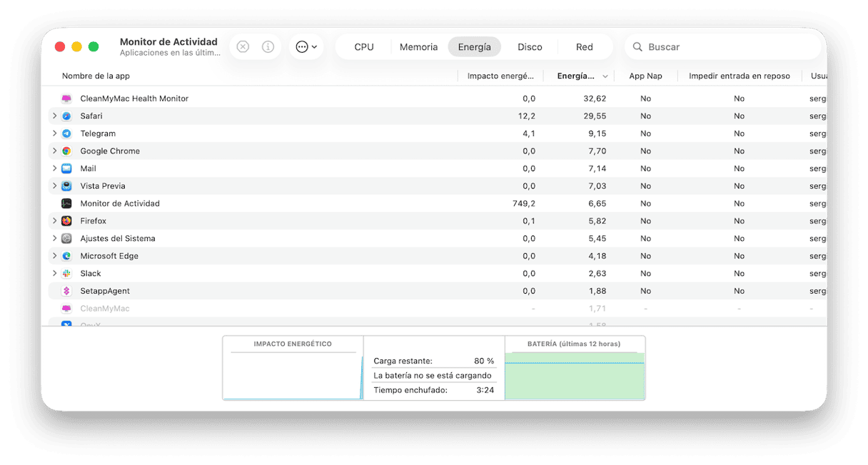868x465 pixels.
Task: Open process info with the i button
Action: 268,46
